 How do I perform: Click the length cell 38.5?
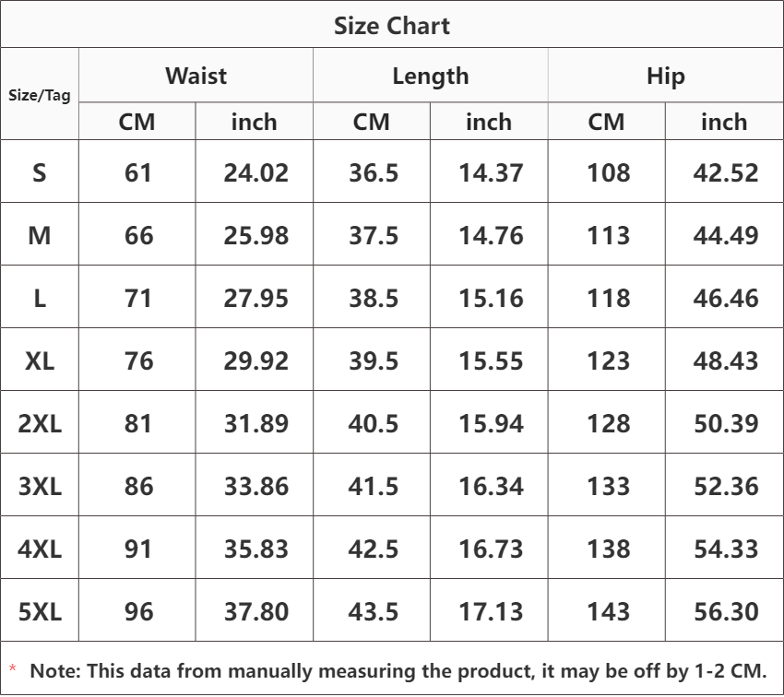click(373, 299)
